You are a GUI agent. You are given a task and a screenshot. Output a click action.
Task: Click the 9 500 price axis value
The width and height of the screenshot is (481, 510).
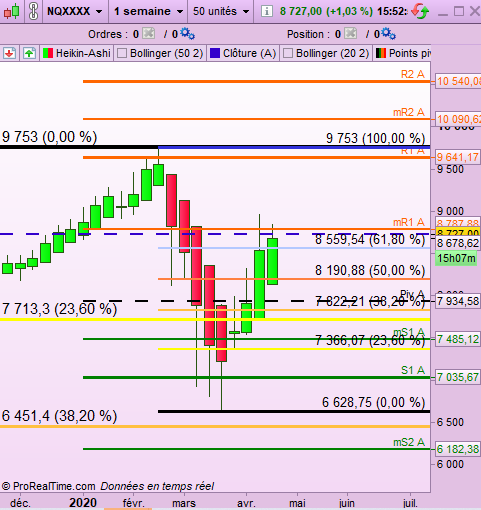coord(450,169)
